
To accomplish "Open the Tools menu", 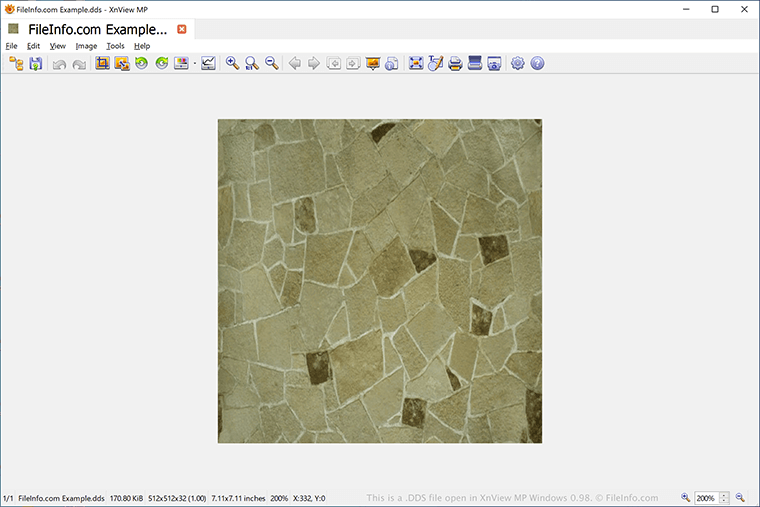I will 115,46.
